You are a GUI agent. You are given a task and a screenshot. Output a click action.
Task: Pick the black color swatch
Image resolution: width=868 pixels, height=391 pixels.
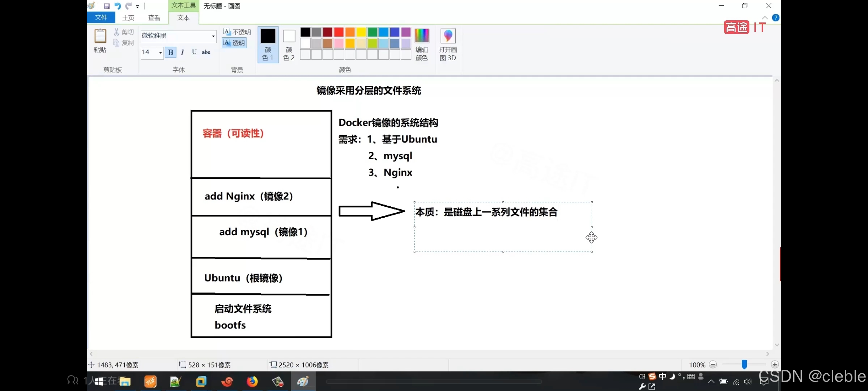point(305,32)
